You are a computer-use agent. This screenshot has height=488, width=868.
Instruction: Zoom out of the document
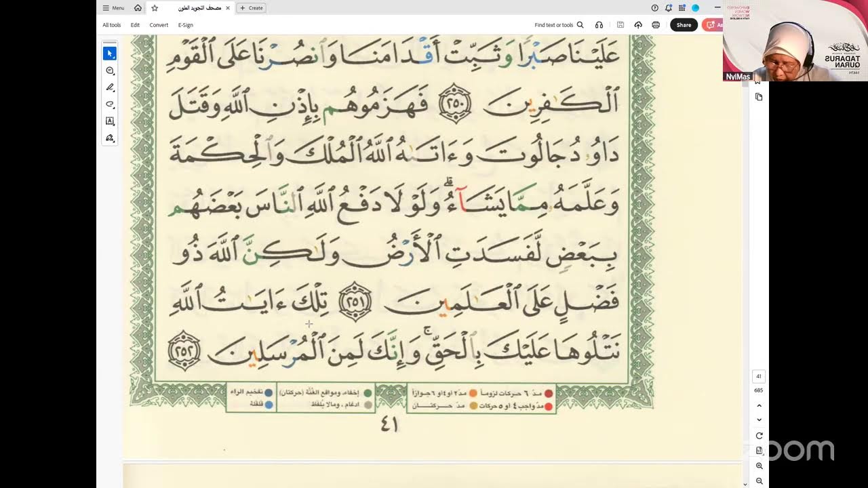[759, 481]
